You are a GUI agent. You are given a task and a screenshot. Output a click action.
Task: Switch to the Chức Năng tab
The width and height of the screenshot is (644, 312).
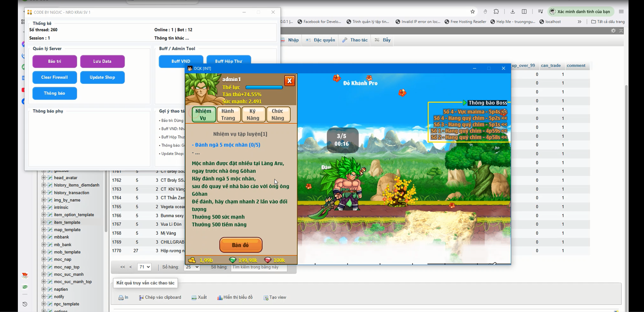point(278,115)
